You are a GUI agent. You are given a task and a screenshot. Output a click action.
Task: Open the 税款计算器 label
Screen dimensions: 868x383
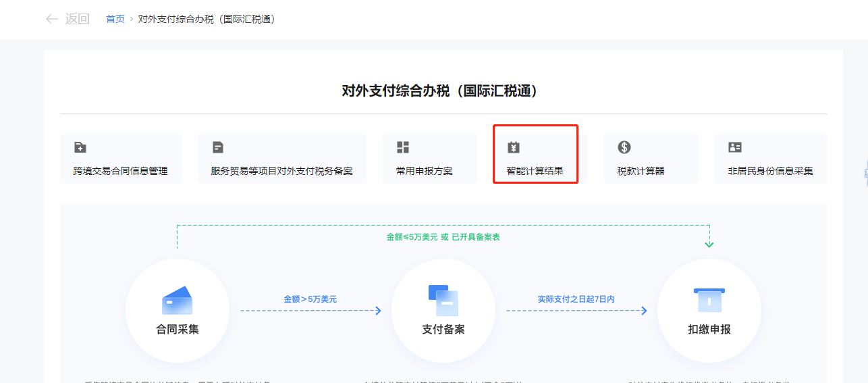click(641, 171)
